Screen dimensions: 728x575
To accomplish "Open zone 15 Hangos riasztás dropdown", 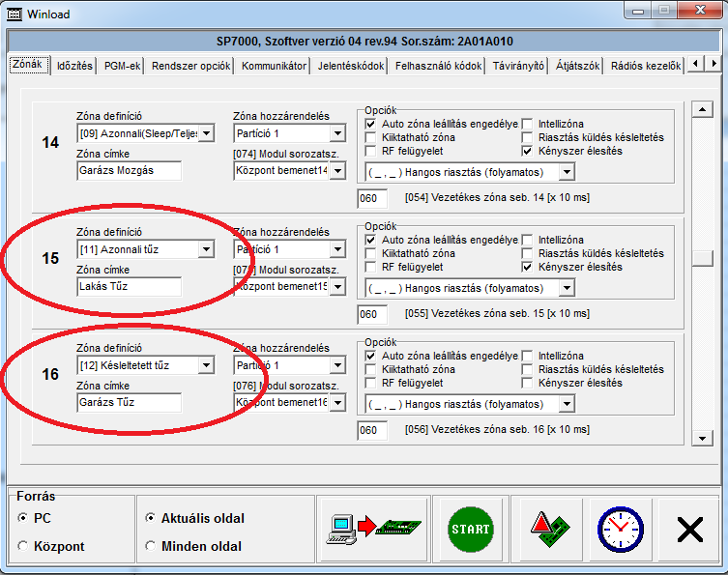I will coord(567,288).
